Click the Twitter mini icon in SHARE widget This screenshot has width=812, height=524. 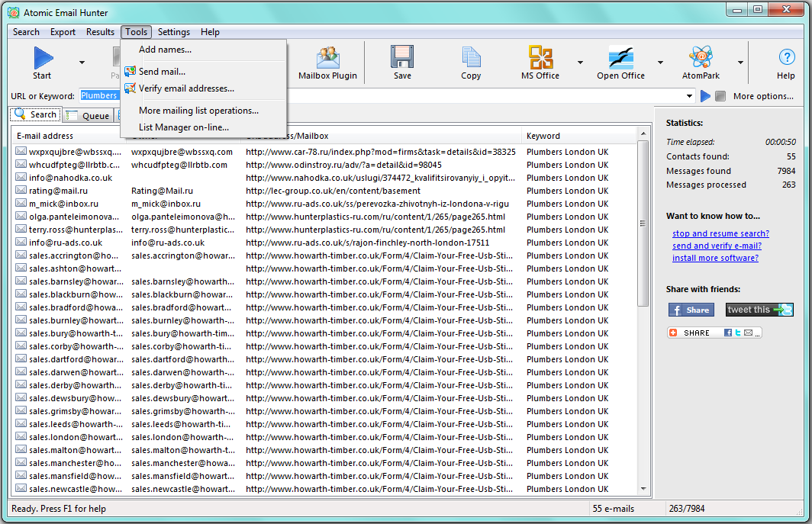[x=738, y=333]
